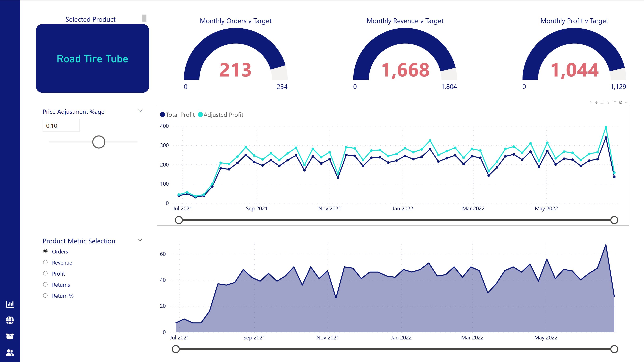644x362 pixels.
Task: Collapse the Price Adjustment %age slicer chevron
Action: tap(140, 111)
